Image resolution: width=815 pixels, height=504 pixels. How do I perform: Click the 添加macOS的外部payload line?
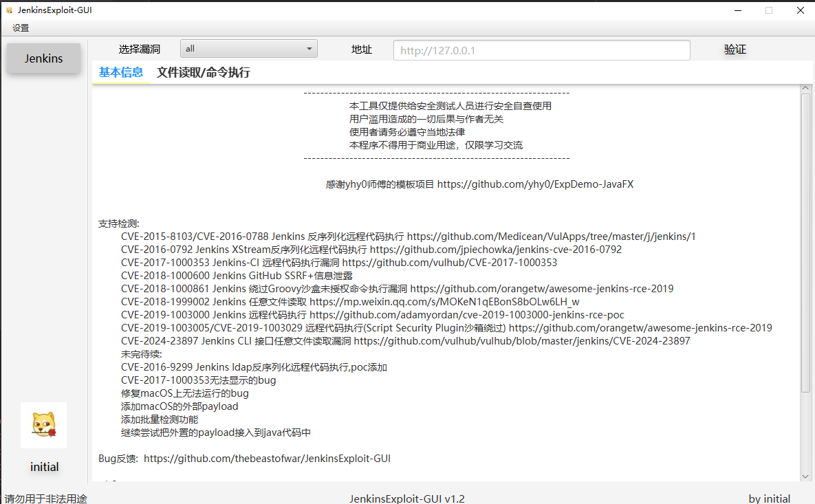(180, 406)
